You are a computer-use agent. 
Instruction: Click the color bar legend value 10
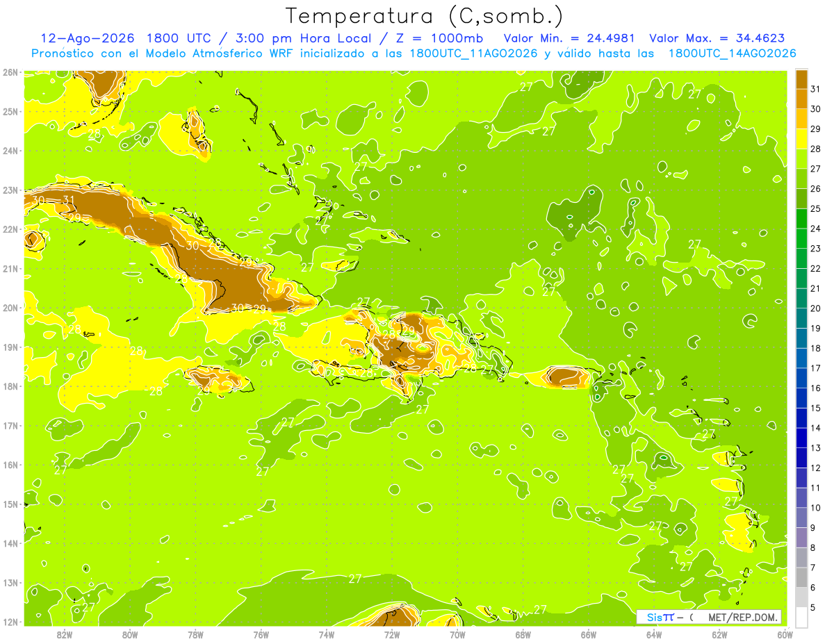point(815,508)
